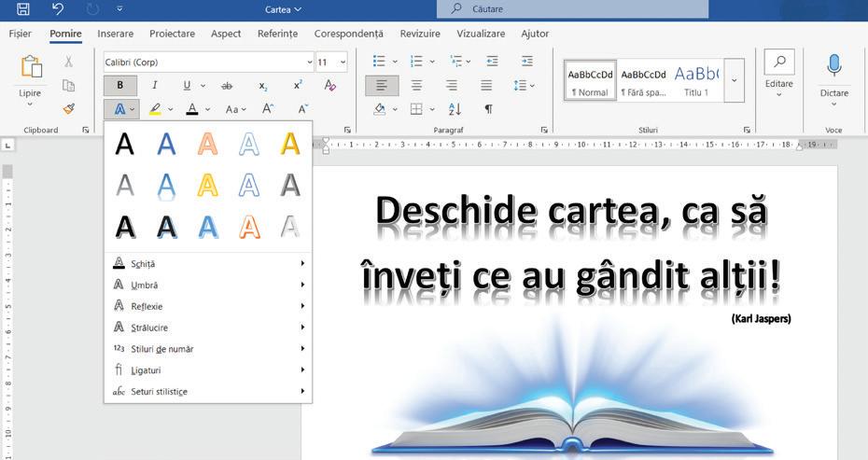
Task: Activate the Format Painter brush
Action: (68, 109)
